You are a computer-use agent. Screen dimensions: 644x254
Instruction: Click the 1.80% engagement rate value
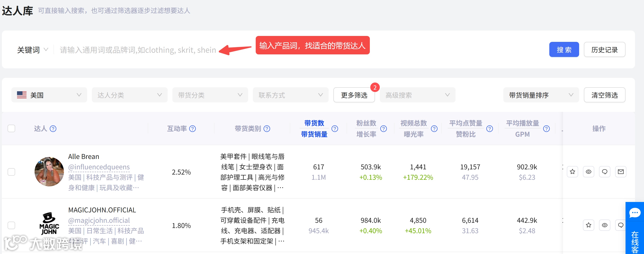tap(181, 226)
